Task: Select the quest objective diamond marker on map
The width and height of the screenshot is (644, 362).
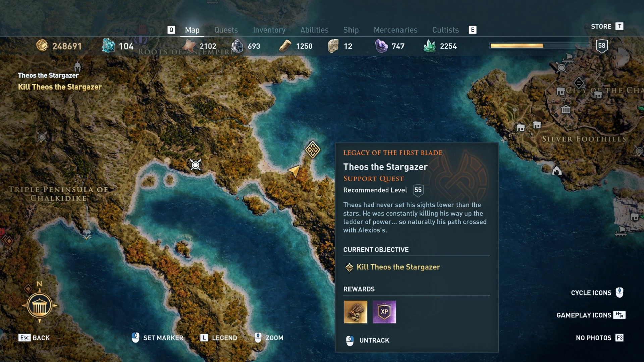Action: 312,149
